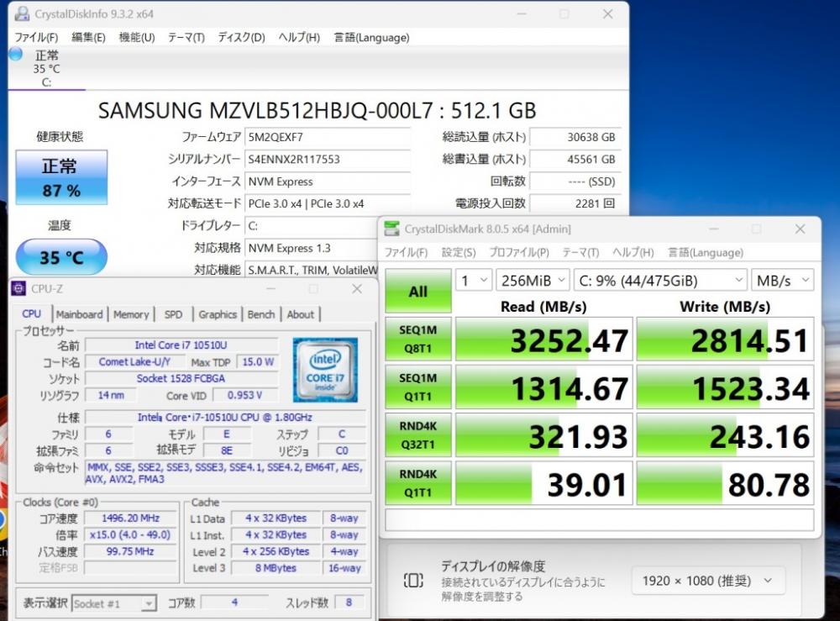Open the C: 9% drive selection dropdown
The height and width of the screenshot is (621, 840).
(x=660, y=280)
